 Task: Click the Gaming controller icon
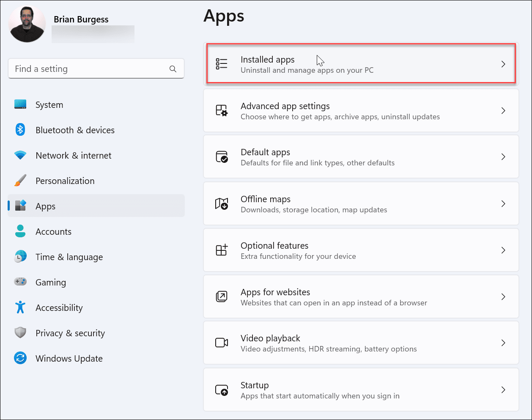tap(20, 282)
